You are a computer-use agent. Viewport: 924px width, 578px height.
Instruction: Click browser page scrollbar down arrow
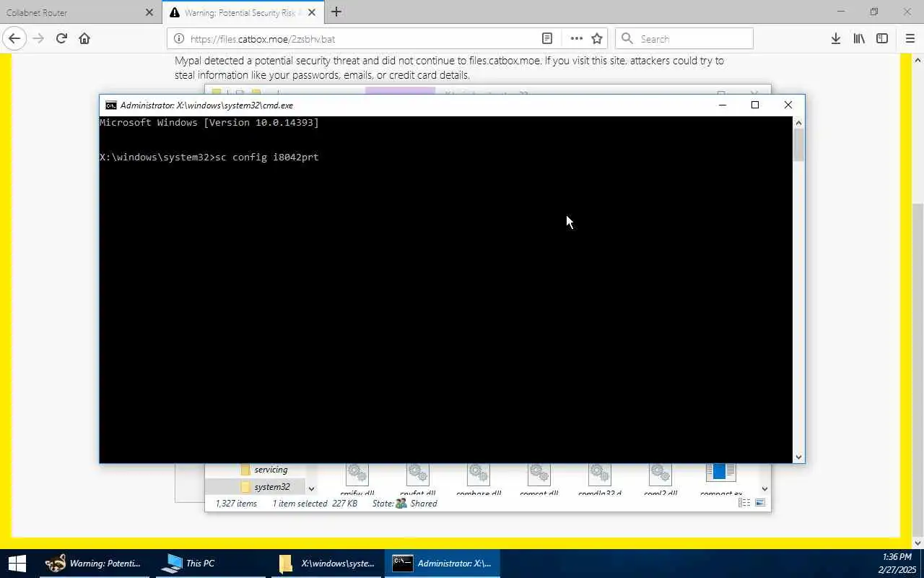click(918, 543)
